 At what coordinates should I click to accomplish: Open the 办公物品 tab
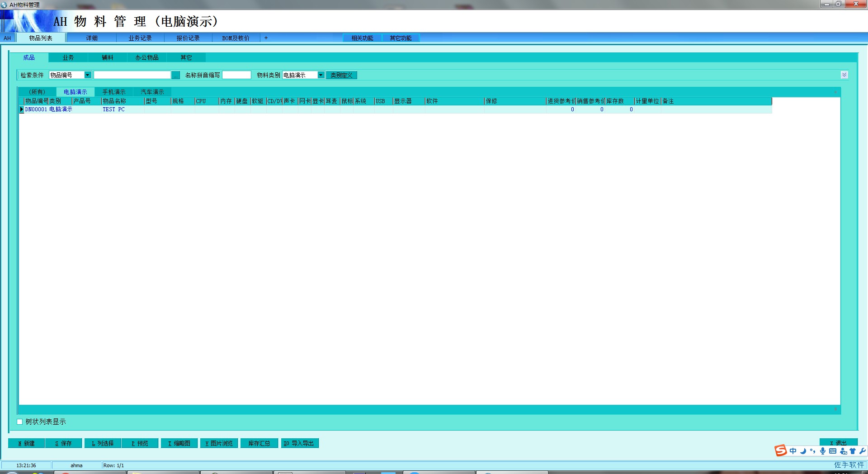(147, 57)
